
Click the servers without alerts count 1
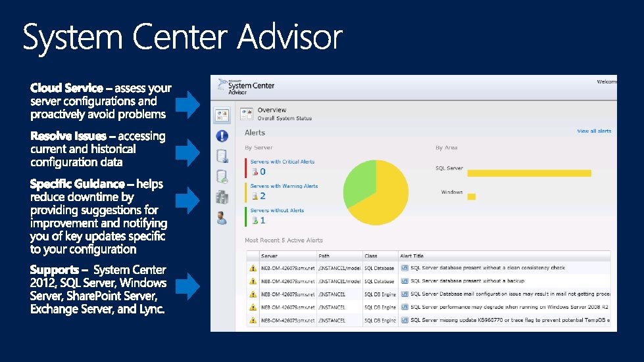point(263,220)
